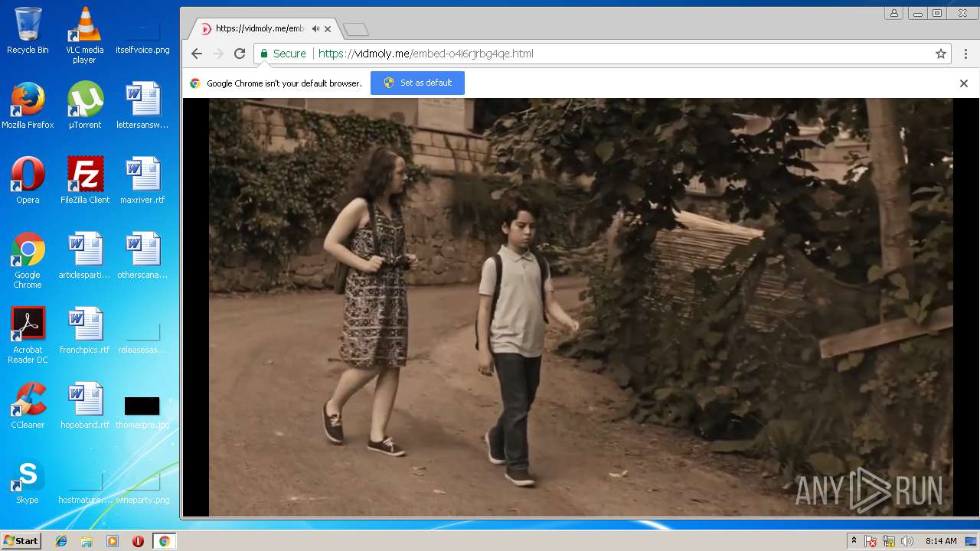Image resolution: width=980 pixels, height=551 pixels.
Task: Show hidden system tray icons
Action: (x=854, y=541)
